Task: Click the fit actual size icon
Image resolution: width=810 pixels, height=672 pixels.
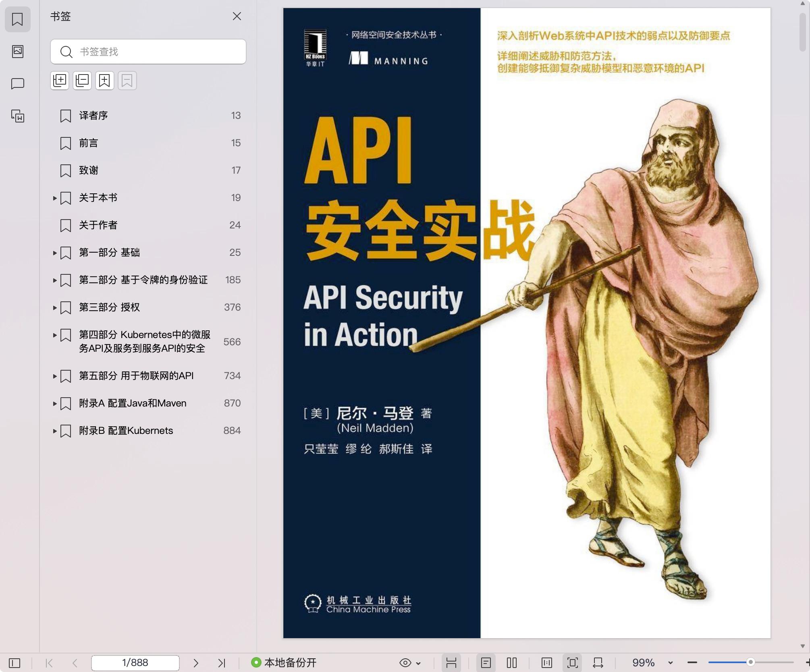Action: point(547,663)
